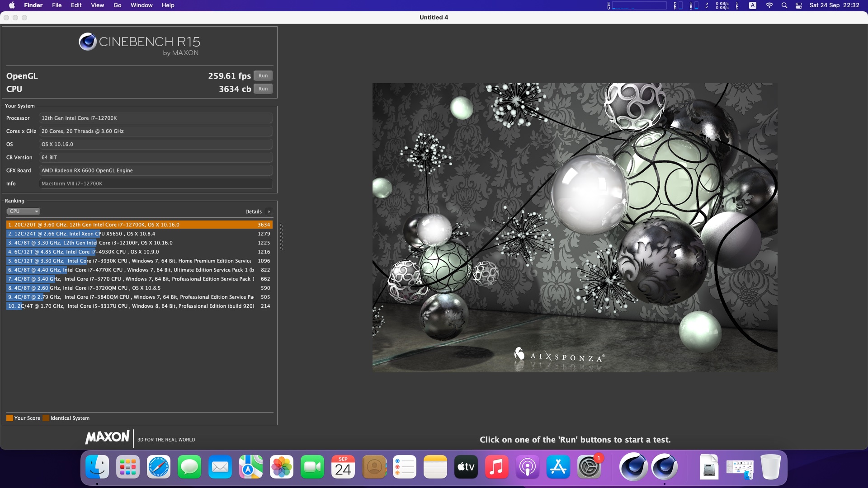Open the File menu
Viewport: 868px width, 488px height.
click(57, 5)
